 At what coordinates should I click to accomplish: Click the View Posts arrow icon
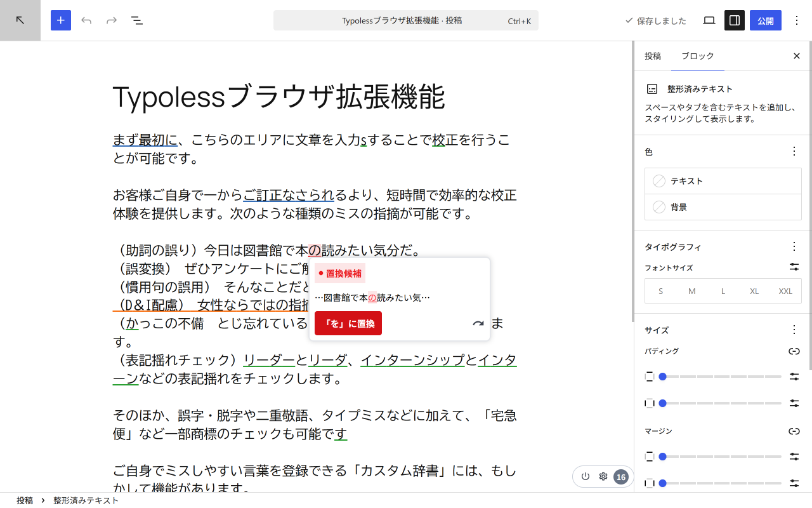(x=20, y=20)
